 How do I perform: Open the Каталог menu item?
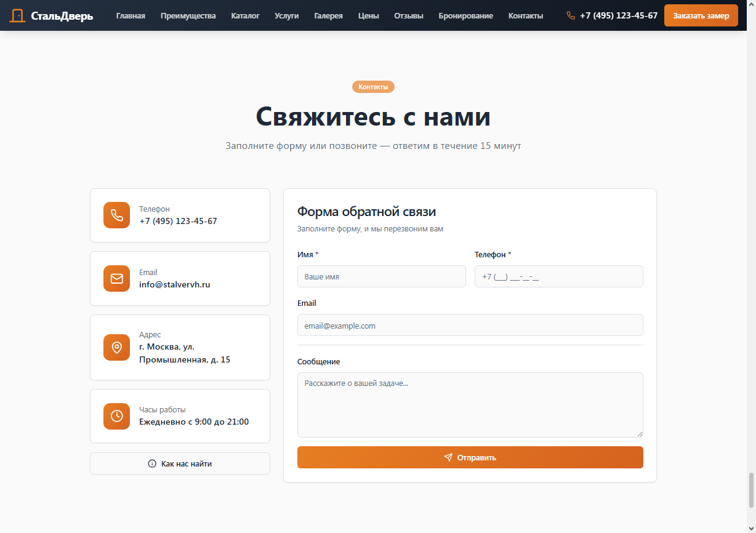pos(245,15)
